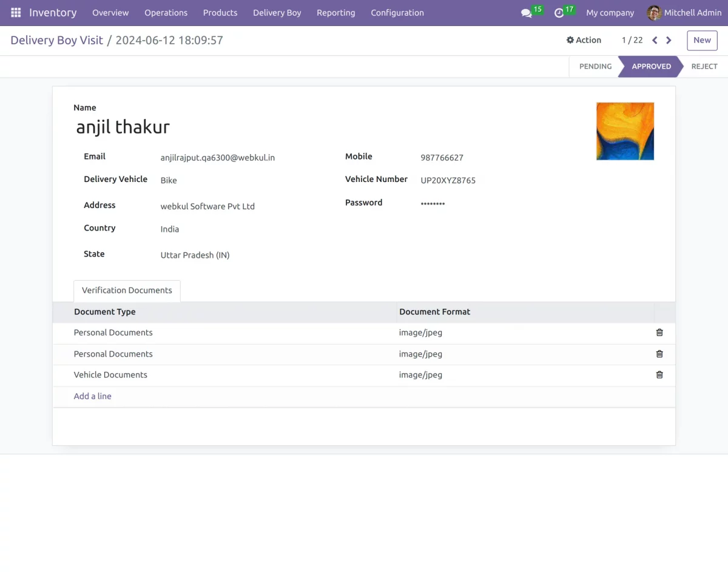
Task: Go to the next record arrow
Action: pos(669,40)
